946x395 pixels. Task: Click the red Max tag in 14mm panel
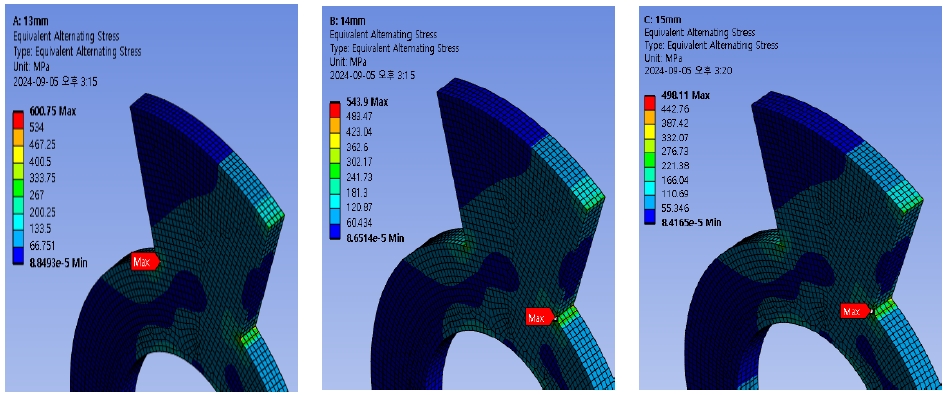click(539, 318)
